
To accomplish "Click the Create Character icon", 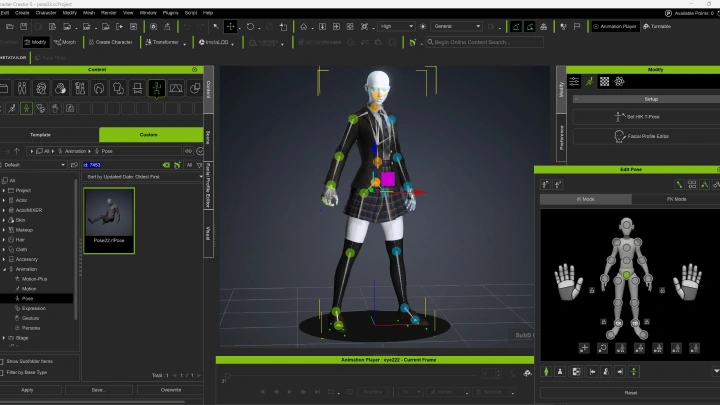I will pos(91,42).
